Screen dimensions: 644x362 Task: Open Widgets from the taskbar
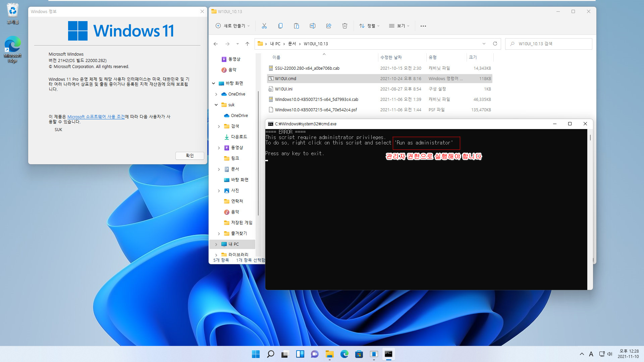300,354
